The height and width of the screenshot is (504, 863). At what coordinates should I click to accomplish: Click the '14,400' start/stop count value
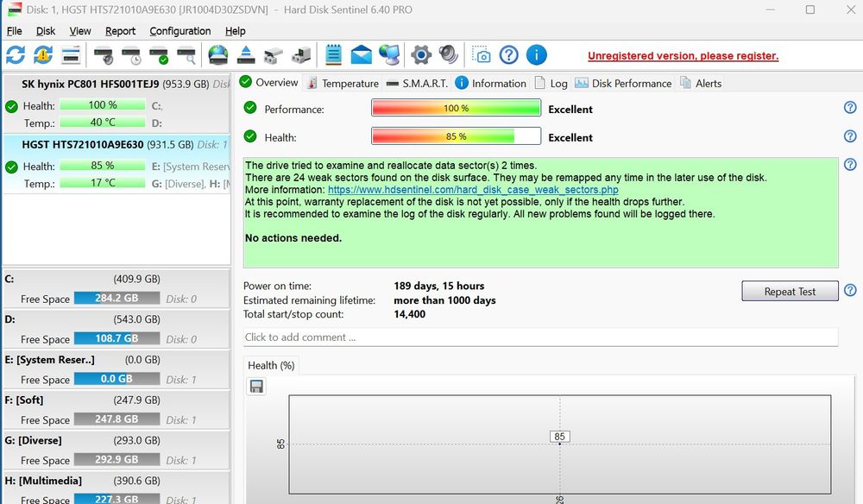[409, 314]
